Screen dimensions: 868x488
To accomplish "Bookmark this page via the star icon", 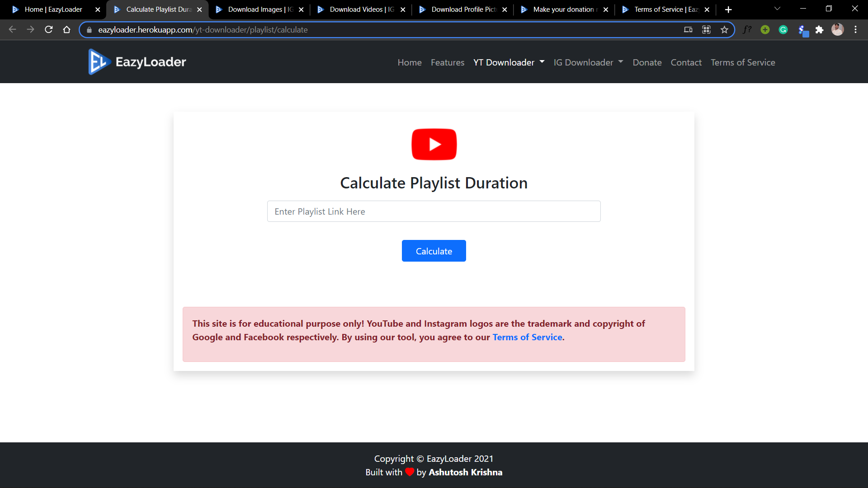I will click(724, 29).
